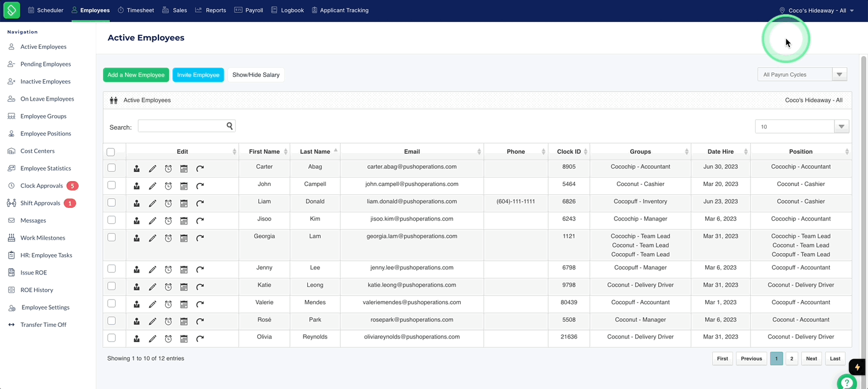Click the pencil edit icon for Olivia Reynolds
This screenshot has height=389, width=868.
152,339
